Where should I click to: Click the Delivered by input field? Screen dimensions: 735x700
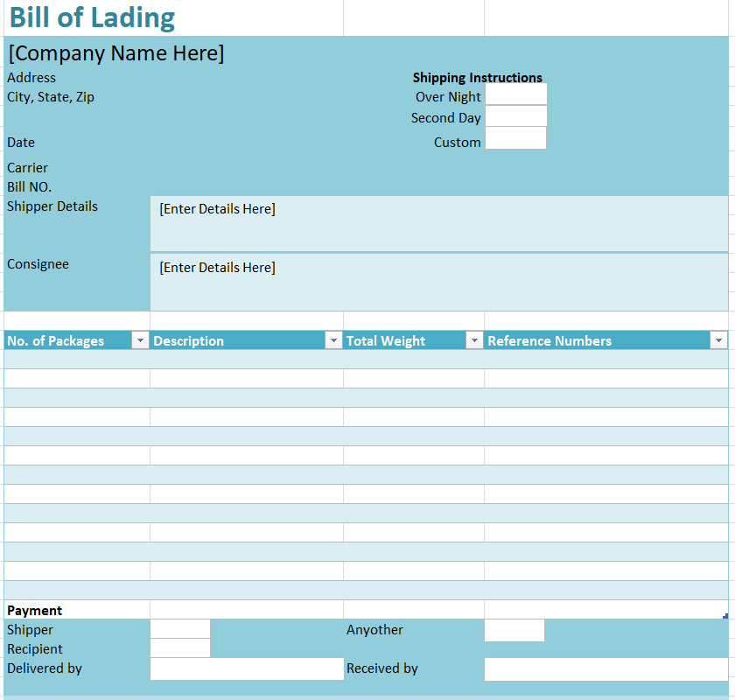[247, 669]
